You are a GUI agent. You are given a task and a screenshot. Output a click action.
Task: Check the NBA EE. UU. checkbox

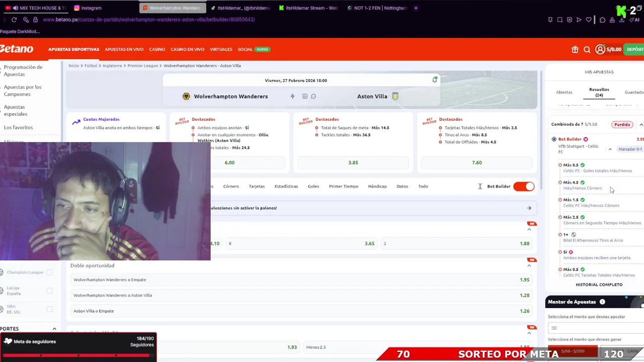[49, 309]
